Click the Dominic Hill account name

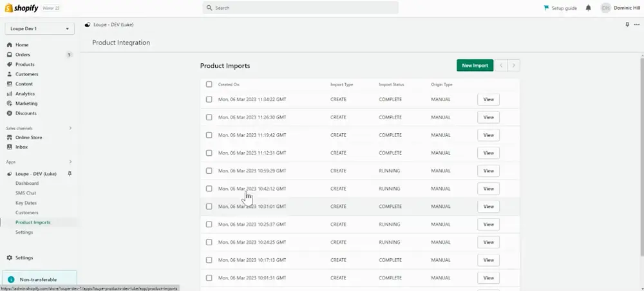pyautogui.click(x=627, y=8)
